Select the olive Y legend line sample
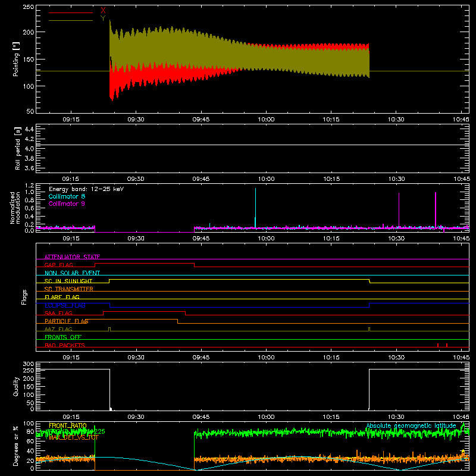 71,20
